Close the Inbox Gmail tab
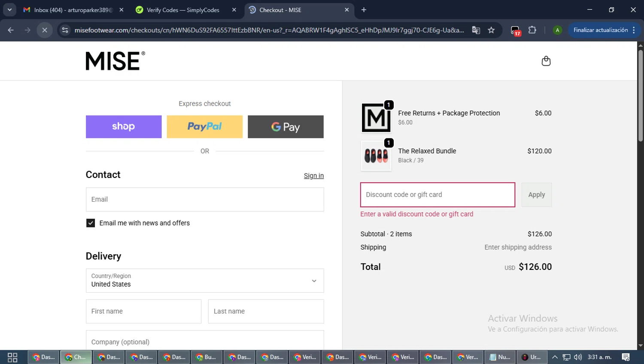The width and height of the screenshot is (644, 364). pyautogui.click(x=122, y=10)
